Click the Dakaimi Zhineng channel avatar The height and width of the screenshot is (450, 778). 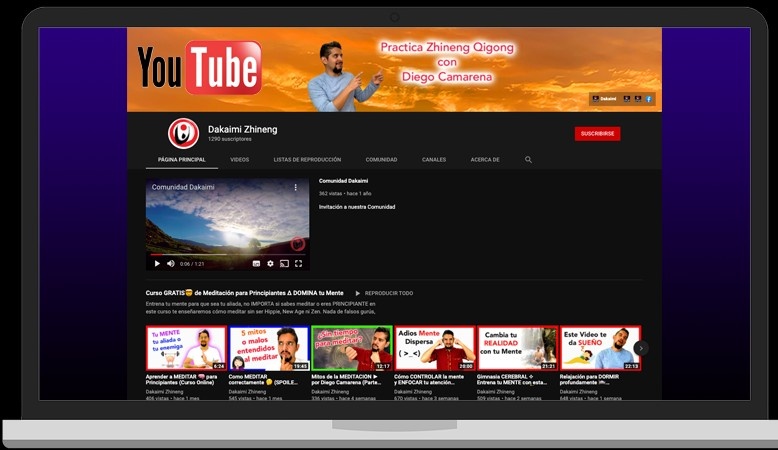point(183,133)
